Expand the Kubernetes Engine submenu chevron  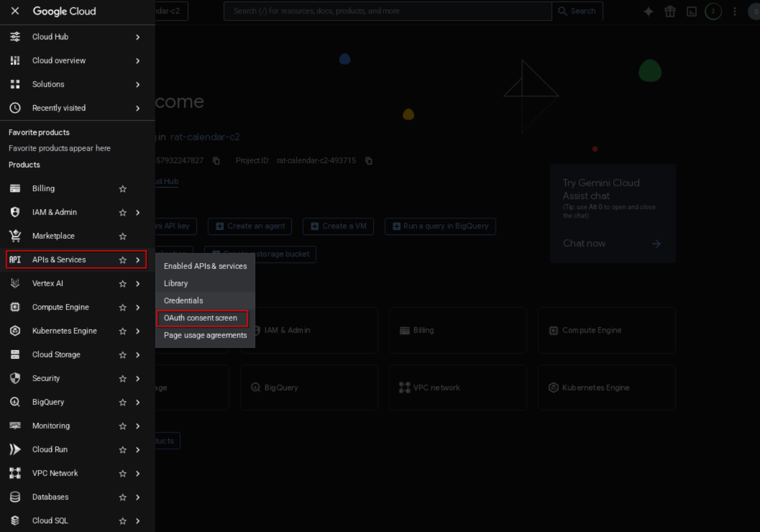click(x=138, y=331)
